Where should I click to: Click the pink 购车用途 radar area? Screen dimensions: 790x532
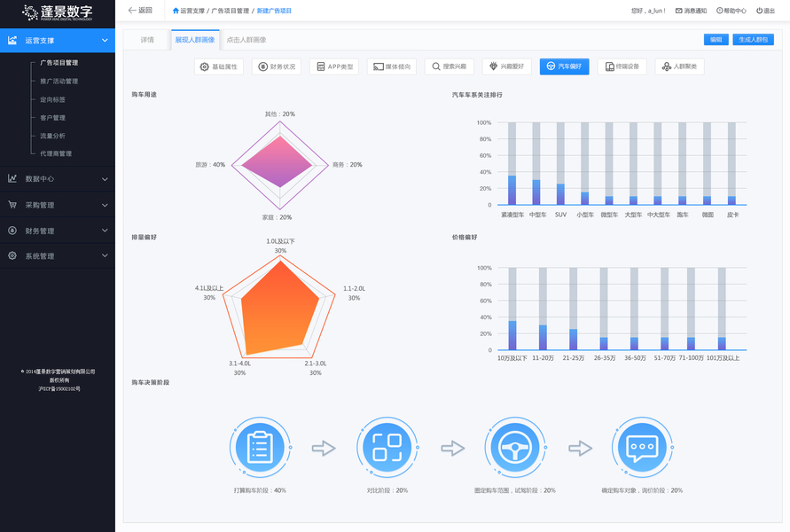coord(278,163)
